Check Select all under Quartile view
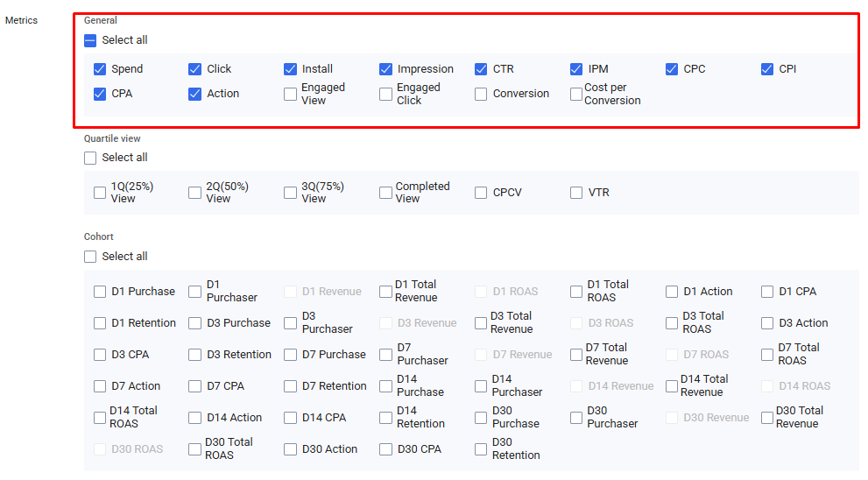This screenshot has height=480, width=868. tap(90, 158)
